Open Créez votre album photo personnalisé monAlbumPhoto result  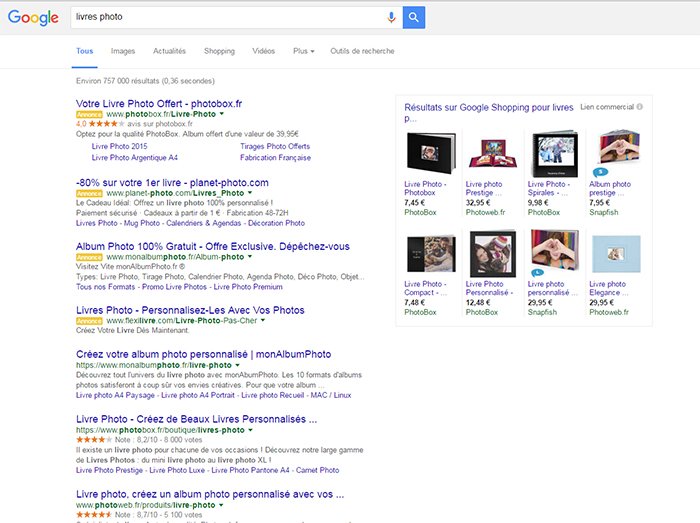pyautogui.click(x=204, y=354)
